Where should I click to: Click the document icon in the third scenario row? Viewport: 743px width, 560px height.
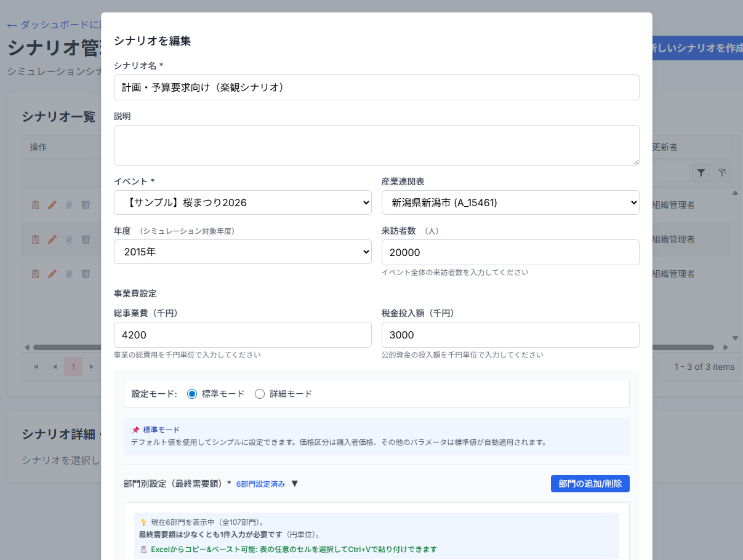point(69,273)
